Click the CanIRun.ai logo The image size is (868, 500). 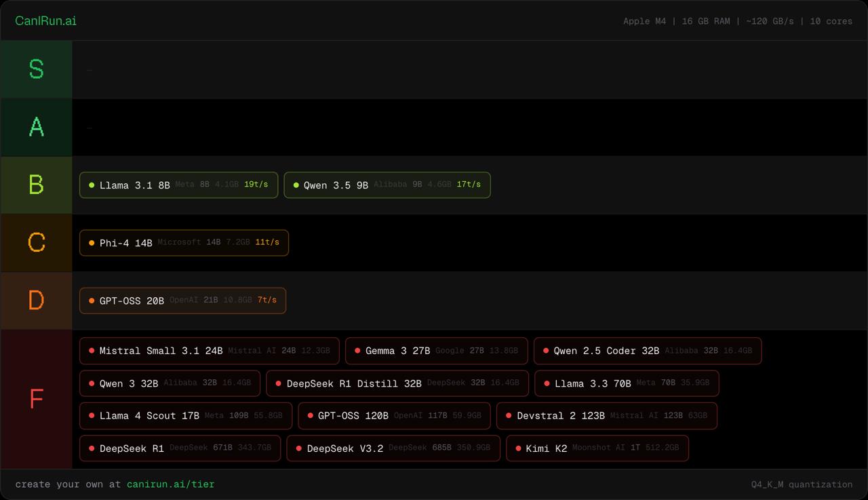(x=45, y=21)
